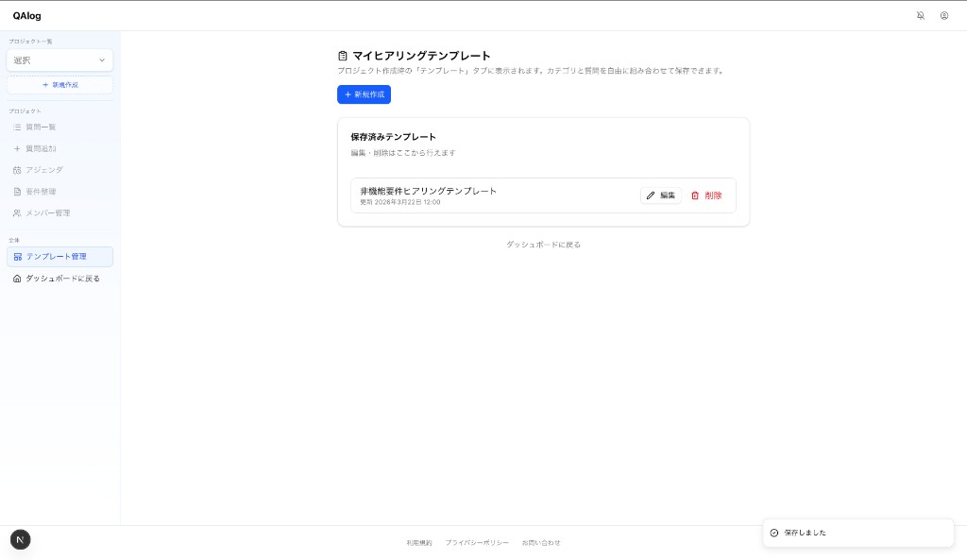Viewport: 967px width, 560px height.
Task: Open the 質問一覧 list icon in sidebar
Action: 17,127
